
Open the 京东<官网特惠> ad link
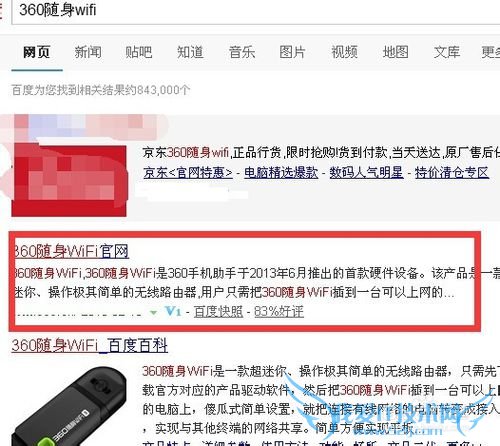[188, 173]
